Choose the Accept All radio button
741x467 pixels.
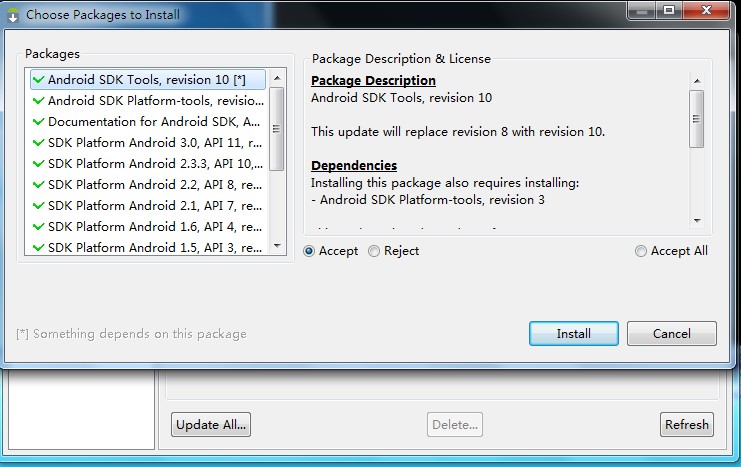click(x=640, y=251)
